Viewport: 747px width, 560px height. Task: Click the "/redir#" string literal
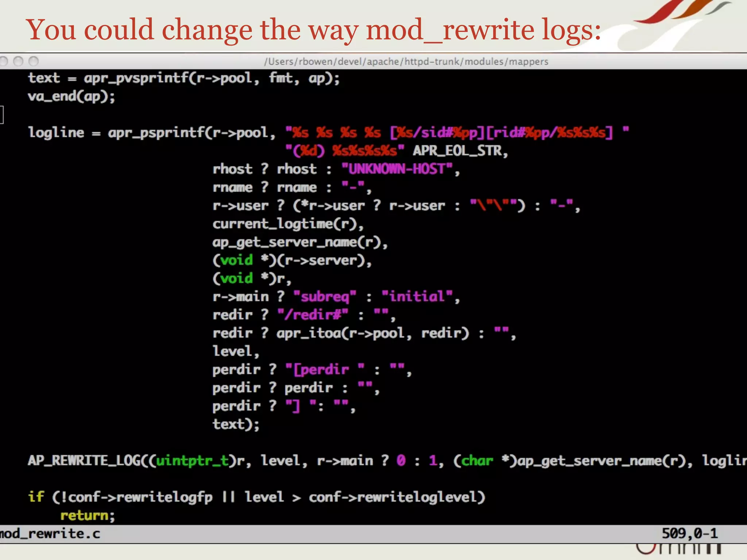(313, 315)
